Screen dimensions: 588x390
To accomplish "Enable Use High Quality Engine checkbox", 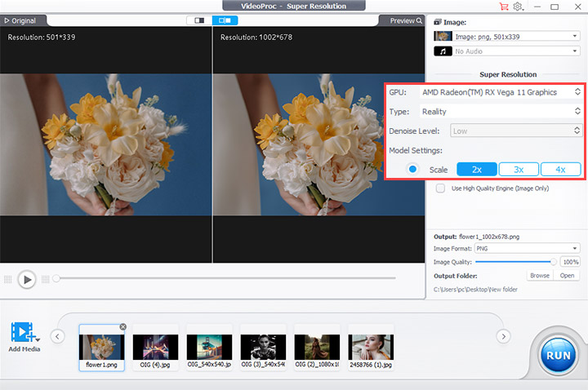I will pos(441,188).
